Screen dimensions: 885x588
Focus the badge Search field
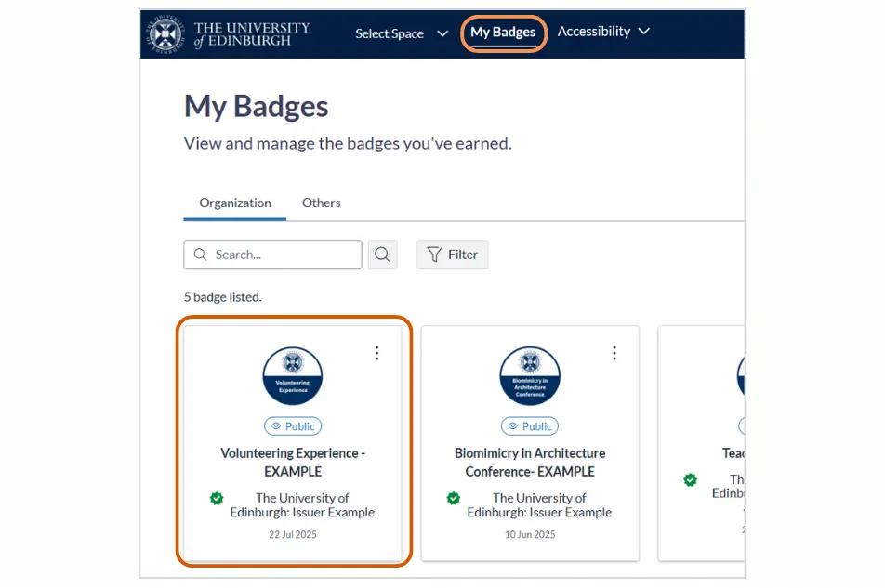click(272, 255)
